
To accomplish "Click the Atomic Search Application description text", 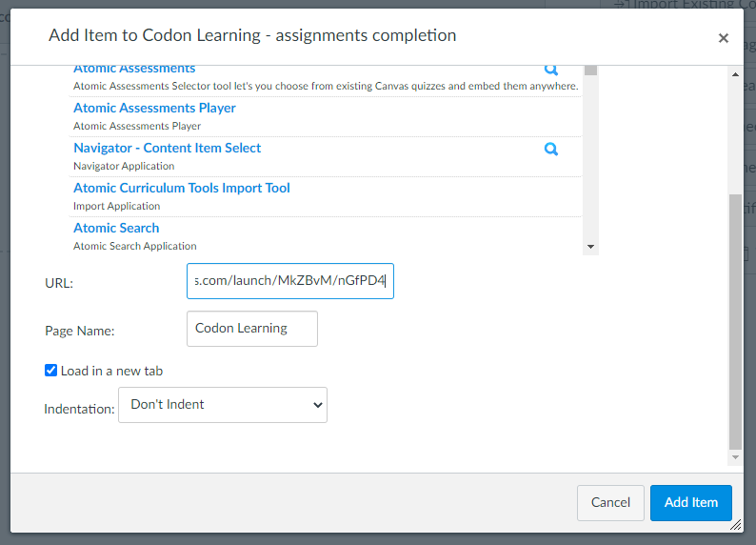I will point(135,246).
